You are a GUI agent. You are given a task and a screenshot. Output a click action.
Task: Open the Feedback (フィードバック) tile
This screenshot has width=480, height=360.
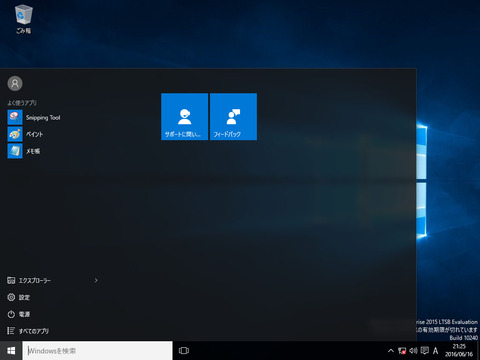coord(233,117)
